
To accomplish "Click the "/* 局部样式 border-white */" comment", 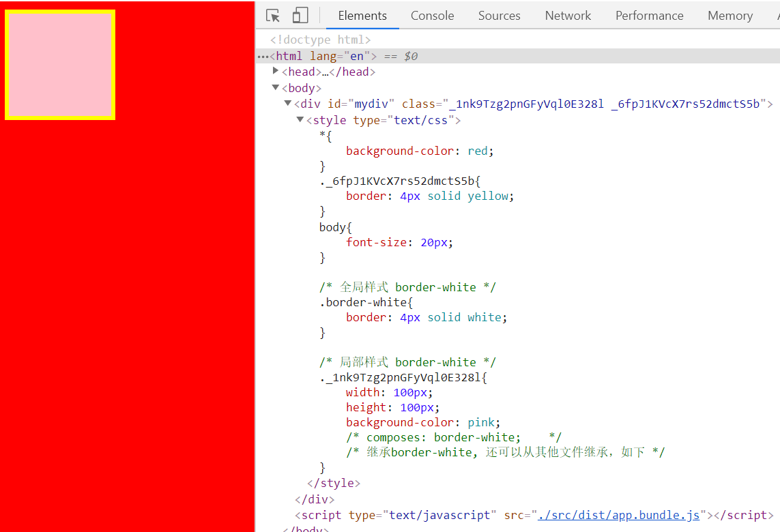I will point(407,362).
